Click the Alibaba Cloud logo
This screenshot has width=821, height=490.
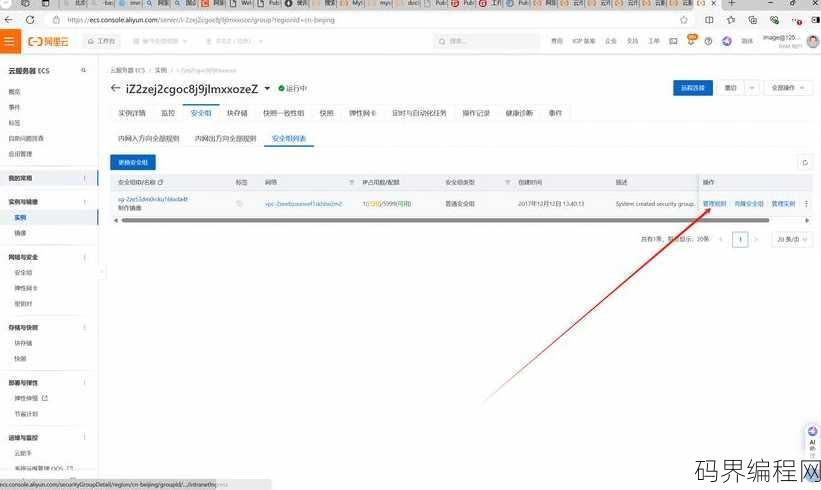pos(48,41)
